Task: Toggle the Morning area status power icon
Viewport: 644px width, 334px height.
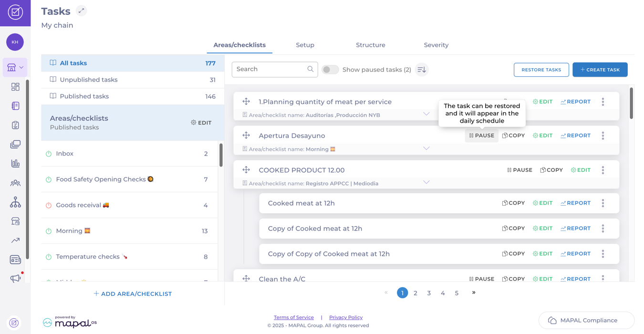Action: click(49, 231)
